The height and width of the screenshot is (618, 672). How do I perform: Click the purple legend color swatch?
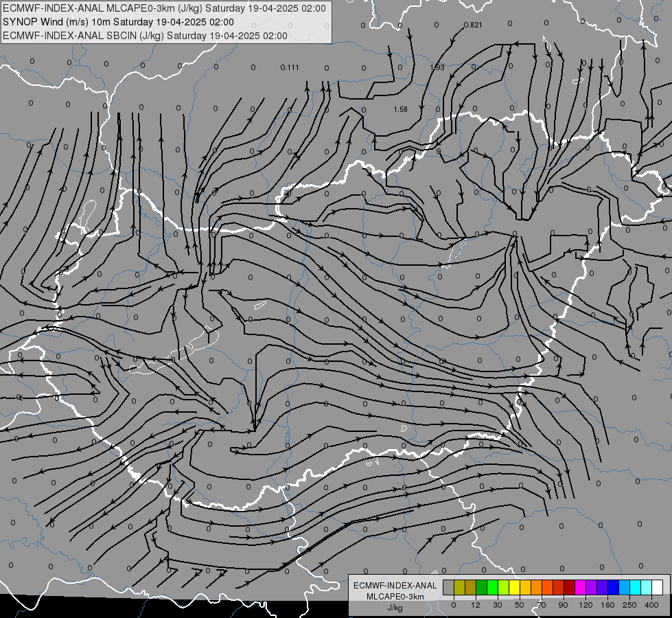(x=592, y=587)
